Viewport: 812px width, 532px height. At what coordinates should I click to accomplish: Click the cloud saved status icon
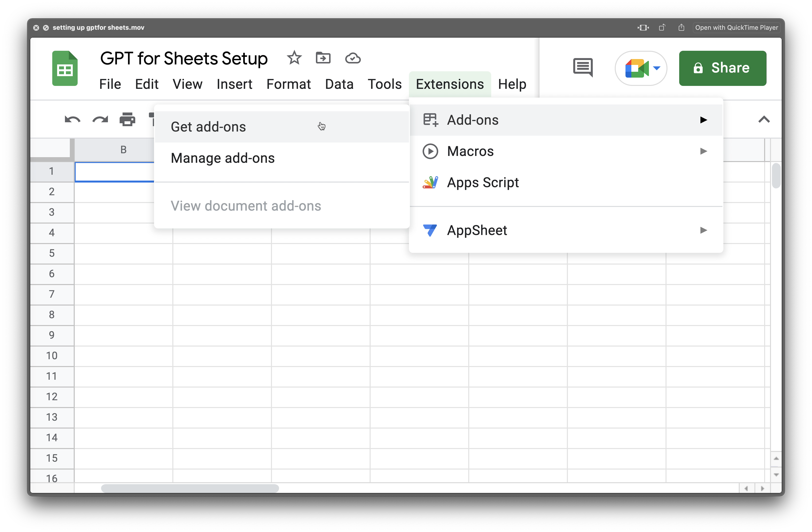(353, 58)
